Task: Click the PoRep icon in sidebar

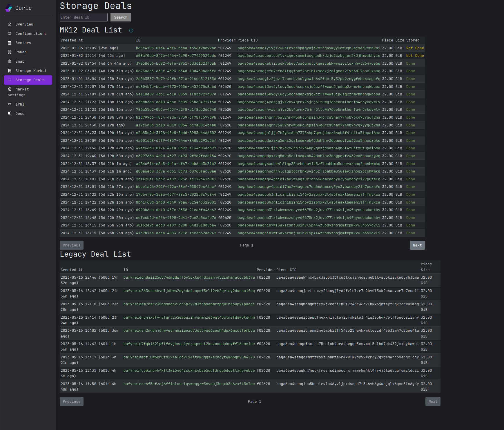Action: coord(10,52)
